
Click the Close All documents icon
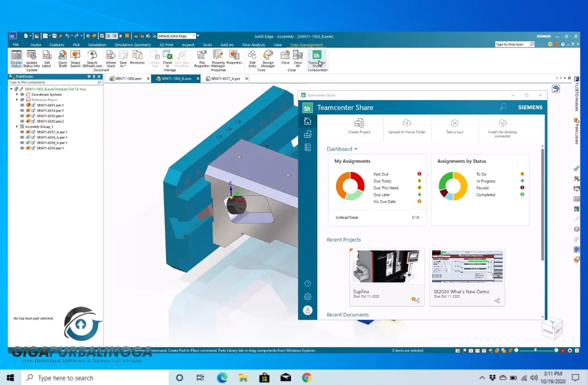coord(298,59)
